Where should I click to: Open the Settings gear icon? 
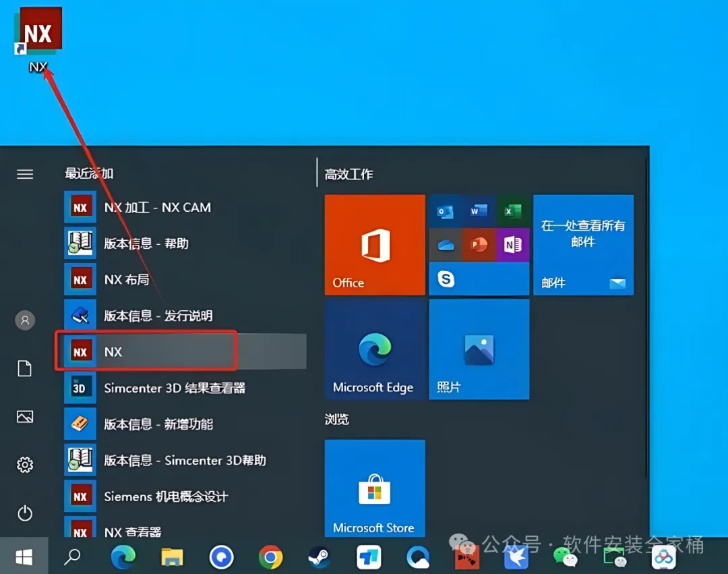[x=25, y=465]
